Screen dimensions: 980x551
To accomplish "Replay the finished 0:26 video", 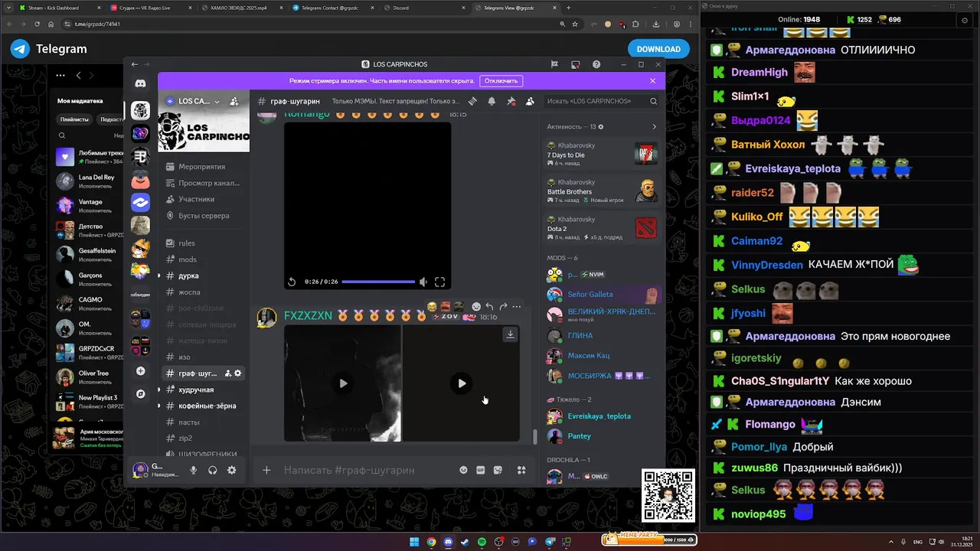I will point(292,282).
